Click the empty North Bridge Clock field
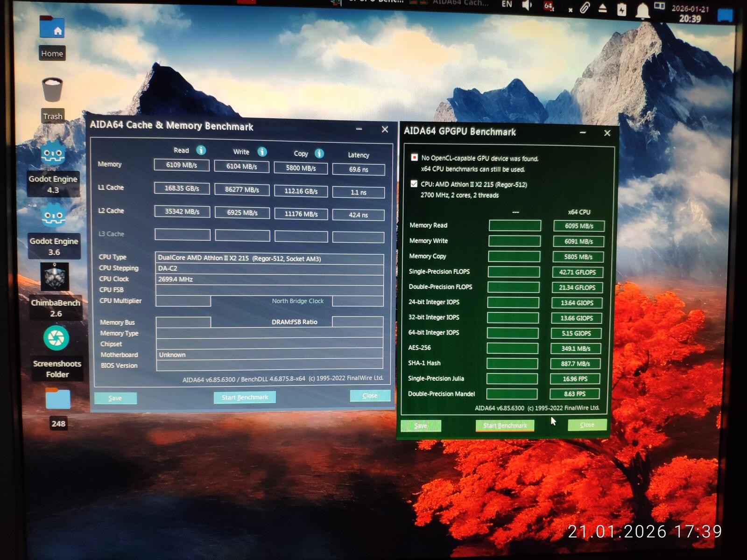 click(x=358, y=301)
